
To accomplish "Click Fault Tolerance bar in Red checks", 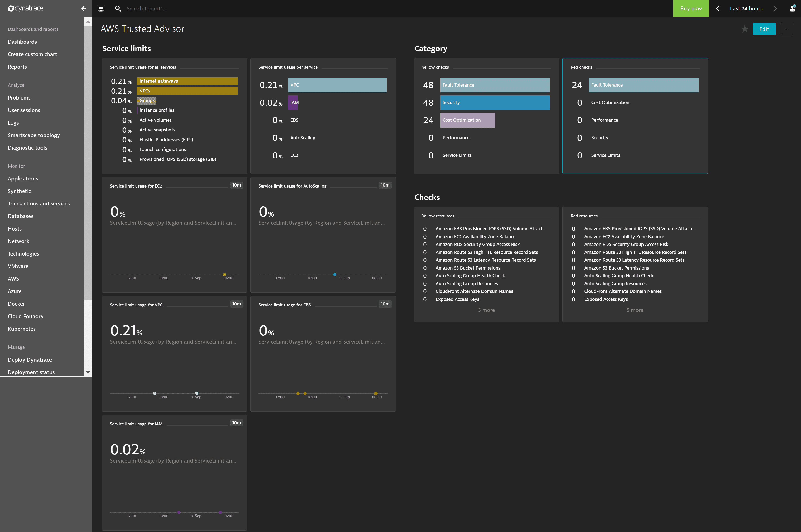I will 644,85.
